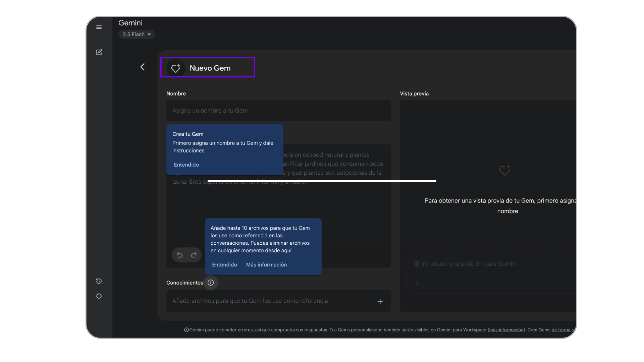Add knowledge files with plus icon
Viewport: 644px width, 362px height.
(380, 301)
